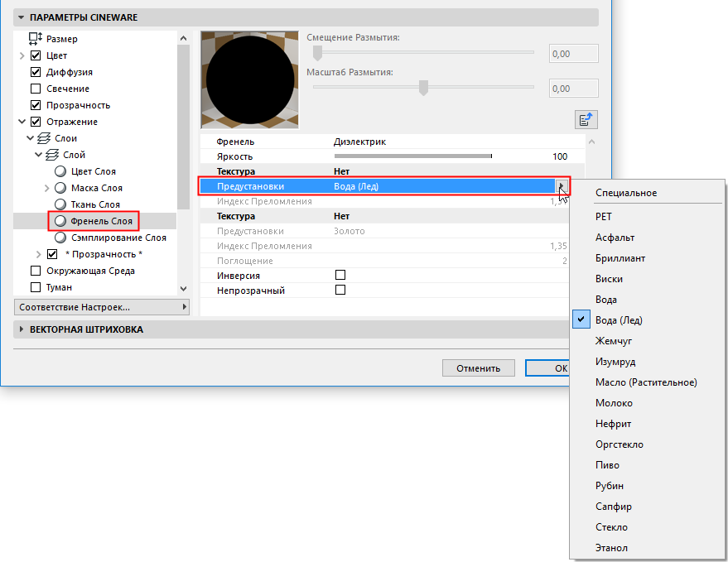Screen dimensions: 728x562
Task: Check the Инверсия checkbox
Action: point(340,275)
